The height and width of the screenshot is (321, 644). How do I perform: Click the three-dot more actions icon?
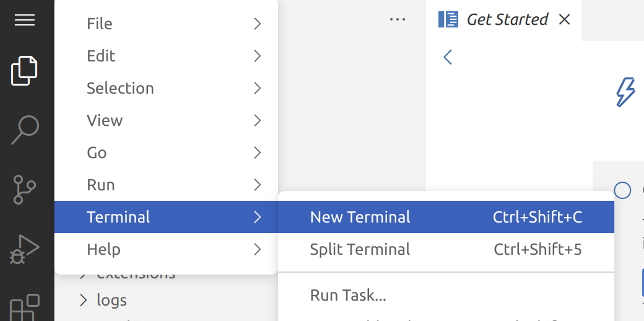(x=397, y=19)
